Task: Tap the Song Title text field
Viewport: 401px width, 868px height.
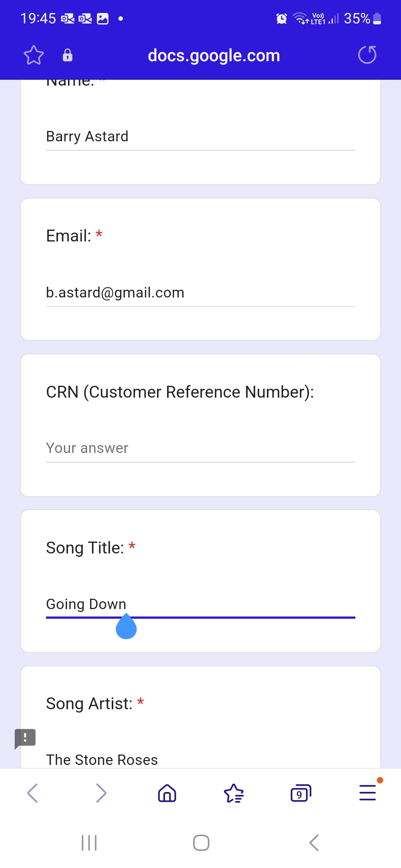Action: click(200, 604)
